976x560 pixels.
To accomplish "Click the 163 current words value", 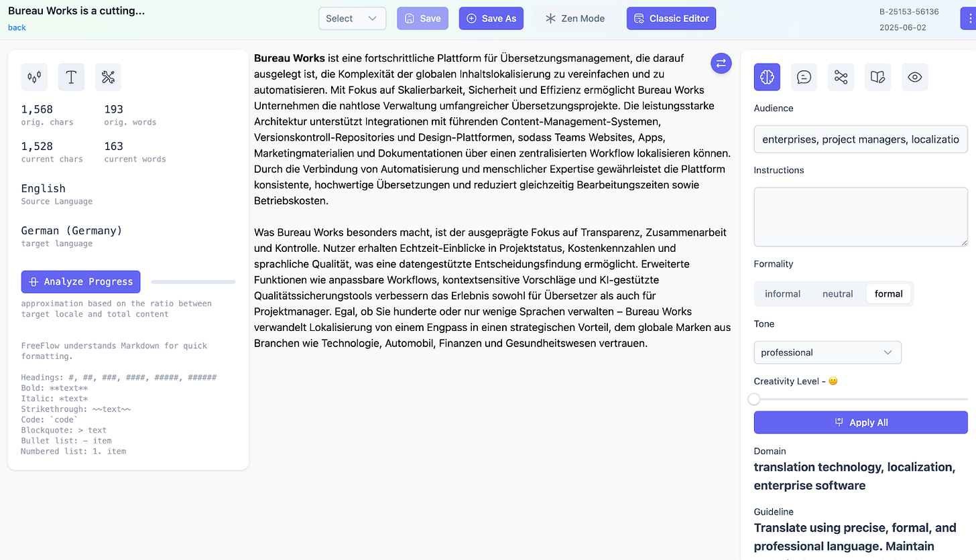I will click(x=114, y=146).
